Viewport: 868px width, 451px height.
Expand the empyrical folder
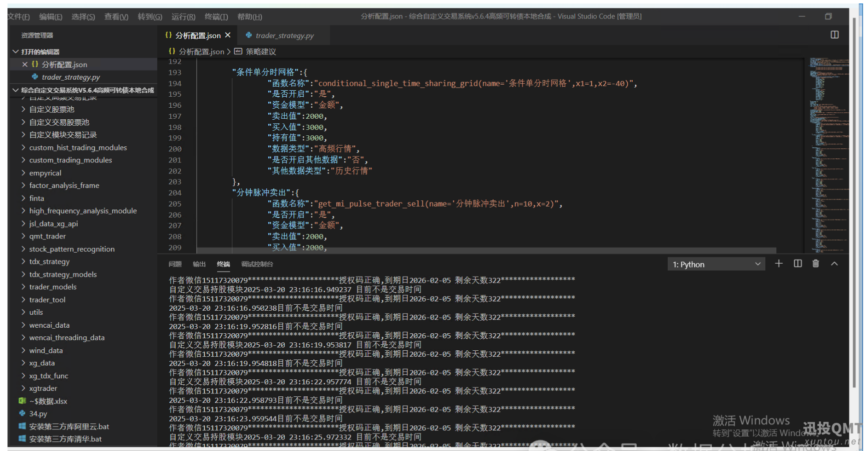(23, 173)
